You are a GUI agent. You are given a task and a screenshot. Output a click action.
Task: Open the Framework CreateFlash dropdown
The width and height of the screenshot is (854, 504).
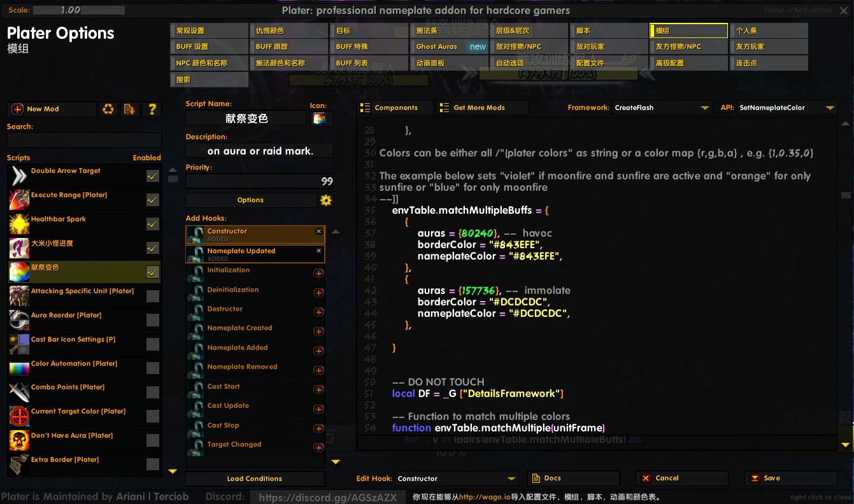pyautogui.click(x=662, y=108)
